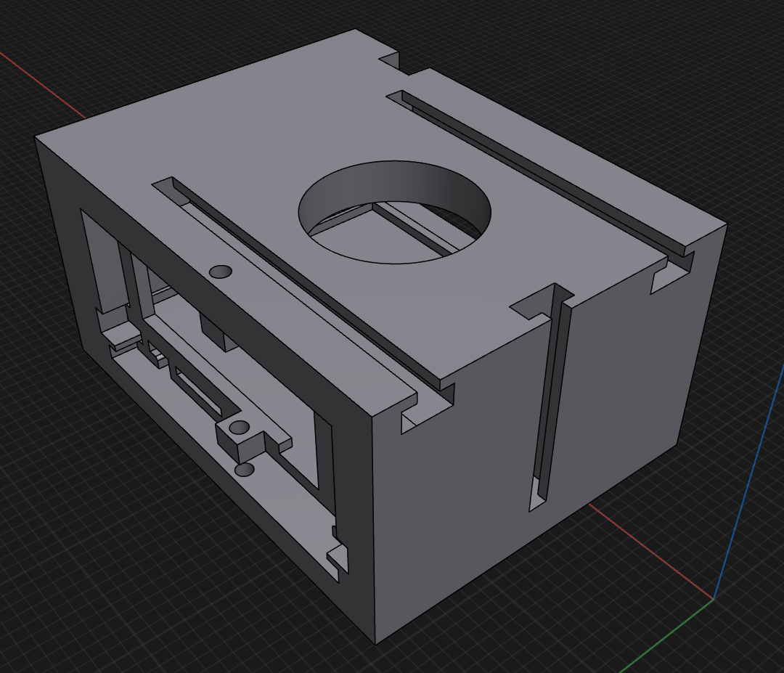The height and width of the screenshot is (673, 784).
Task: Select the small round hole on the top face
Action: [220, 272]
